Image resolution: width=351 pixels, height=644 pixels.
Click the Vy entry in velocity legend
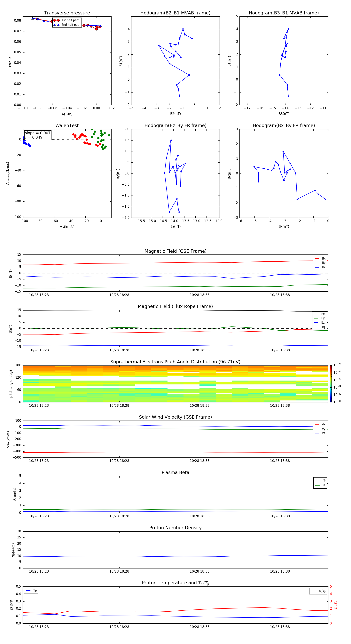tap(320, 429)
